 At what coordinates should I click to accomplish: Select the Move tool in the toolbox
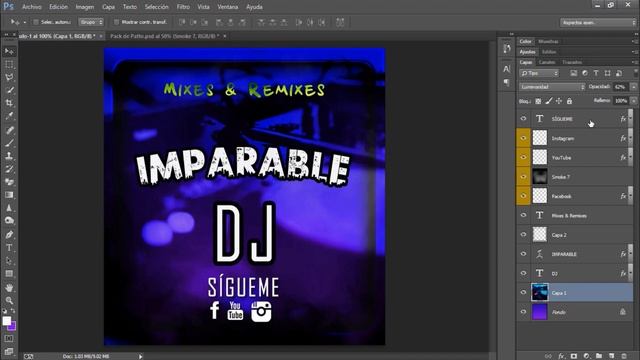tap(9, 52)
